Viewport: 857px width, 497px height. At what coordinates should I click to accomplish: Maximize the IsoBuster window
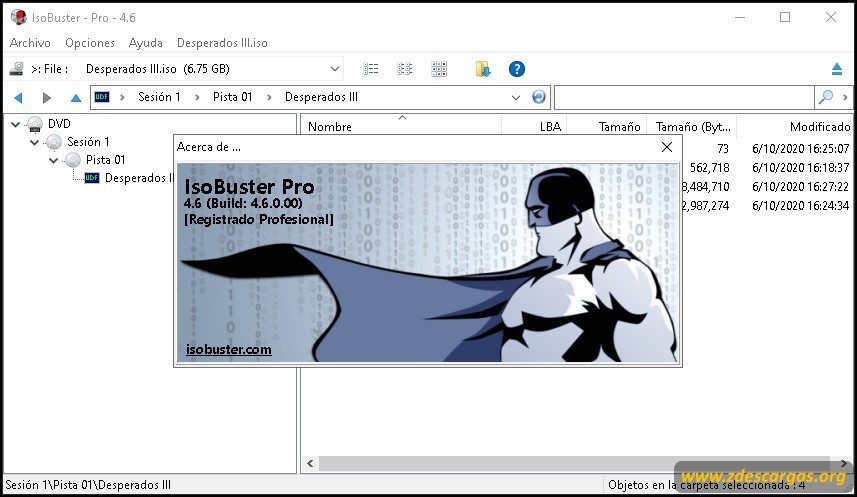point(785,17)
